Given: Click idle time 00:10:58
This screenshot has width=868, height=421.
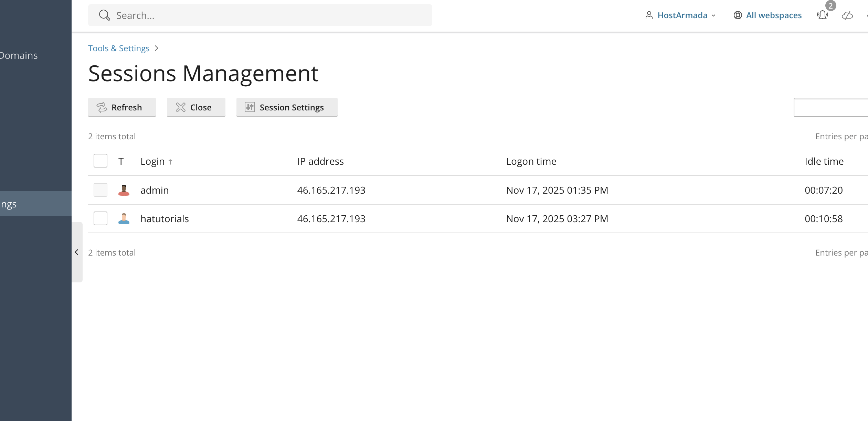Looking at the screenshot, I should coord(824,218).
